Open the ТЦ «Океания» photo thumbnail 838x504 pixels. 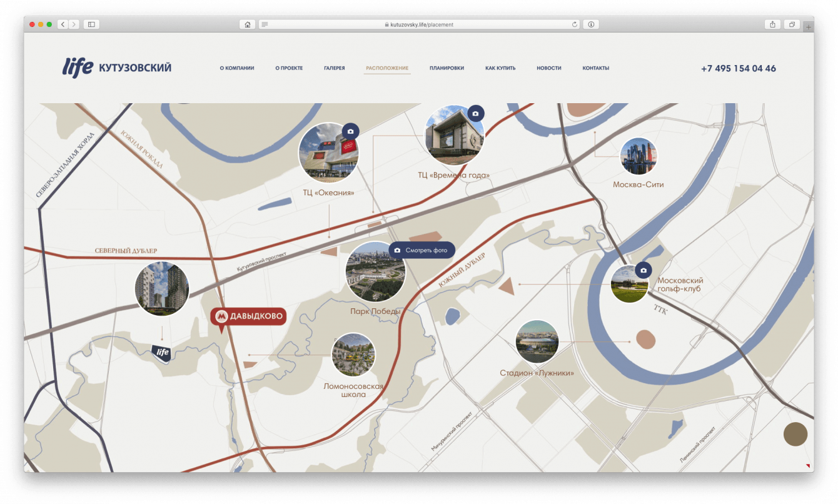328,153
